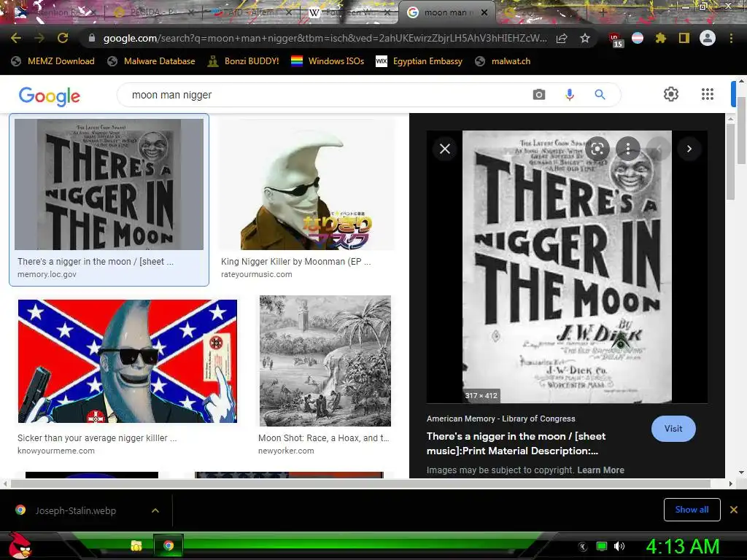Open the Google apps grid

click(708, 94)
